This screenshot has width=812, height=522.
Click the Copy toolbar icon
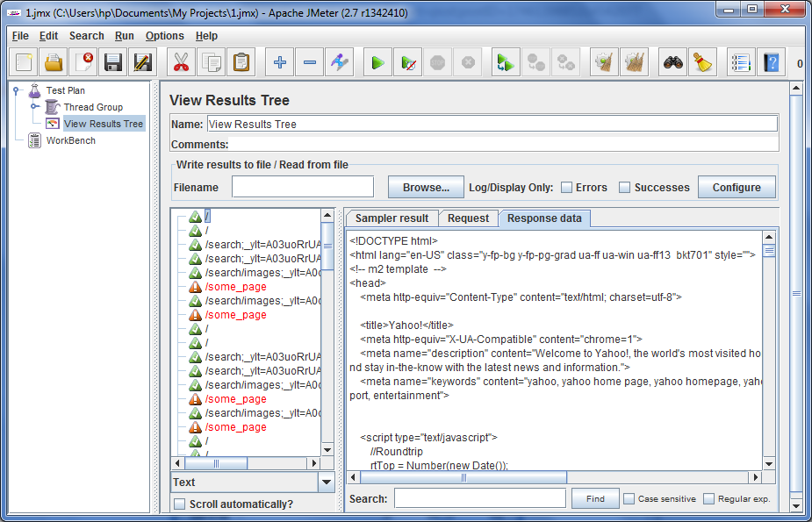point(211,62)
